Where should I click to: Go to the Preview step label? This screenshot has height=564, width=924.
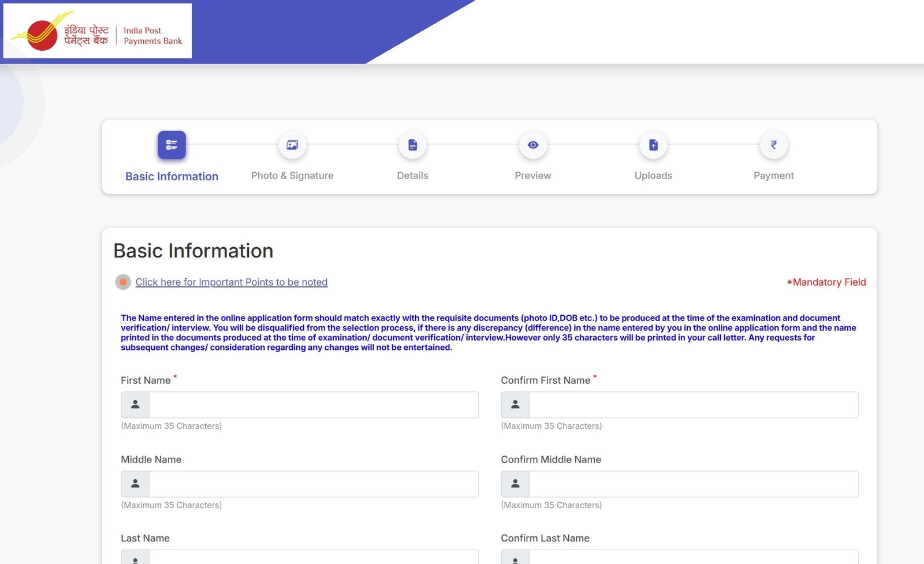[533, 175]
